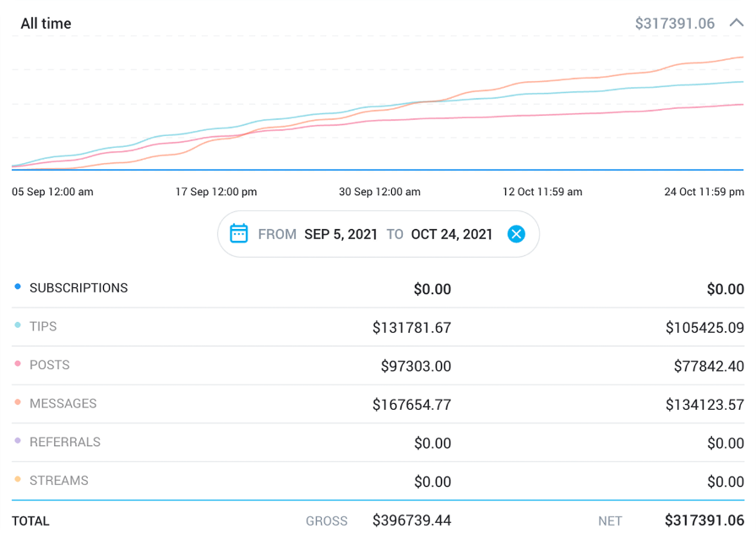The height and width of the screenshot is (545, 756).
Task: Toggle the Tips series legend dot
Action: [x=18, y=325]
